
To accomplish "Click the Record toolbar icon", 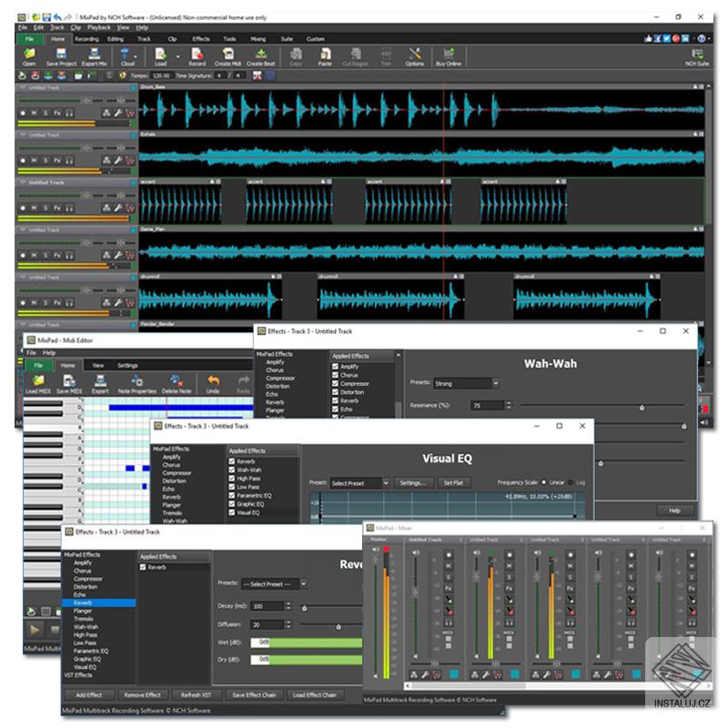I will point(197,55).
